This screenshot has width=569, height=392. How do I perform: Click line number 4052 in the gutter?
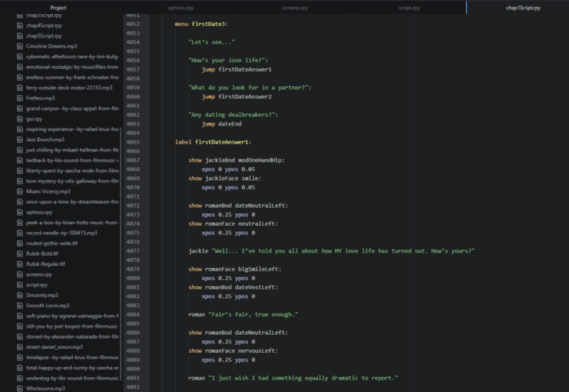coord(133,24)
